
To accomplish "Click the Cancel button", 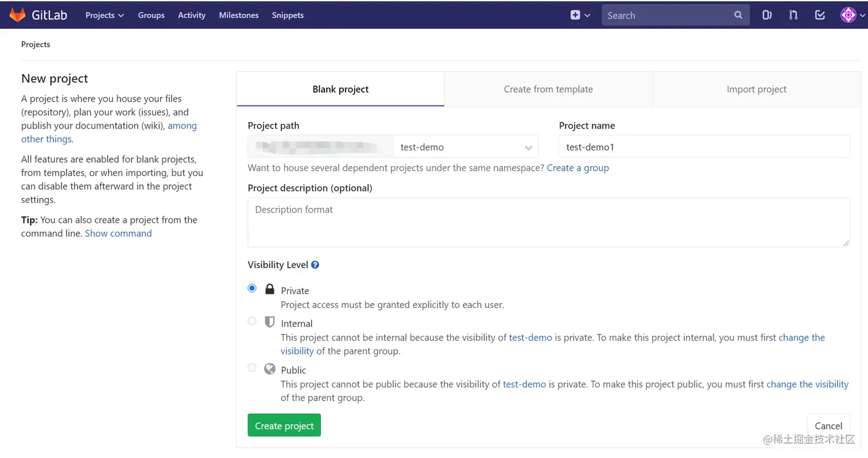I will 828,425.
